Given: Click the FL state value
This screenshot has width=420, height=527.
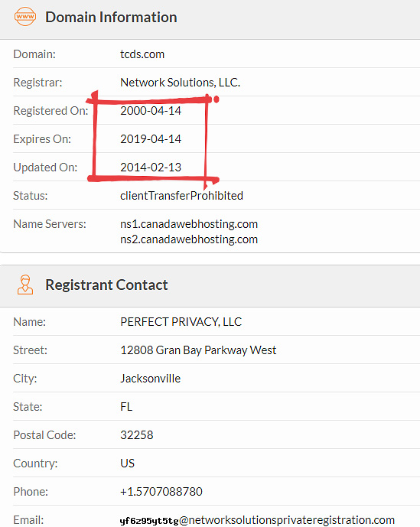Looking at the screenshot, I should tap(126, 407).
